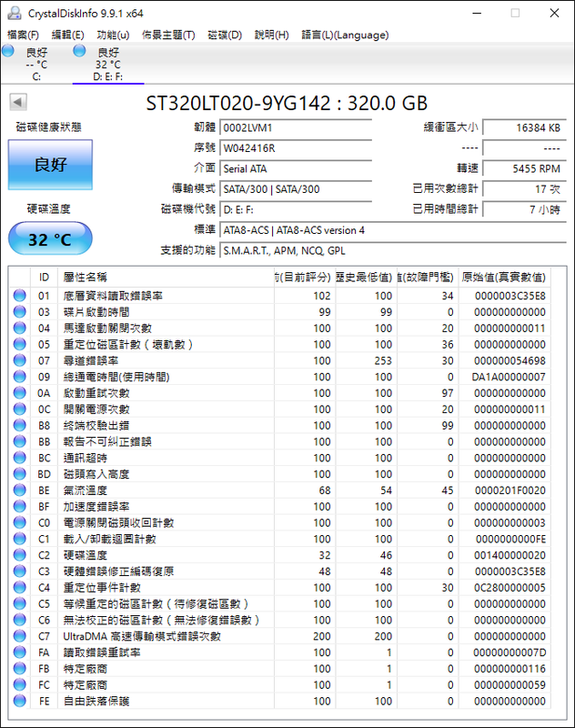Click the status orb for attribute 0A
This screenshot has width=575, height=728.
[x=20, y=393]
